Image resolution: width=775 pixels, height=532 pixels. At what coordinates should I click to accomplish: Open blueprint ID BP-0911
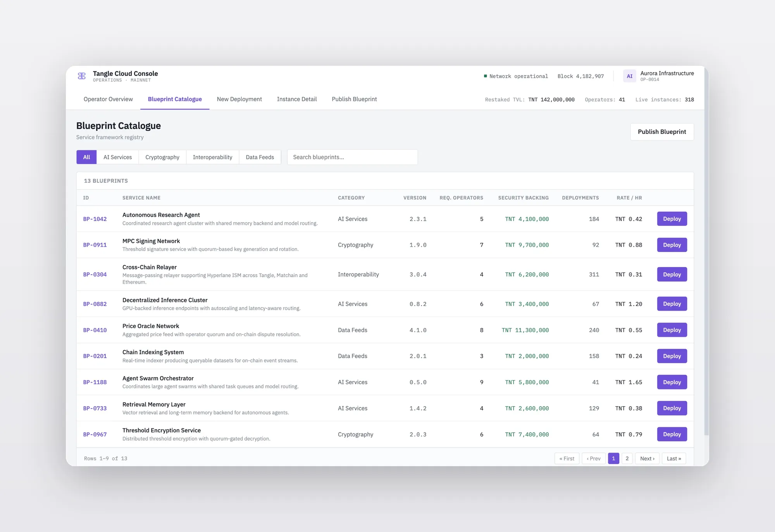(x=95, y=245)
